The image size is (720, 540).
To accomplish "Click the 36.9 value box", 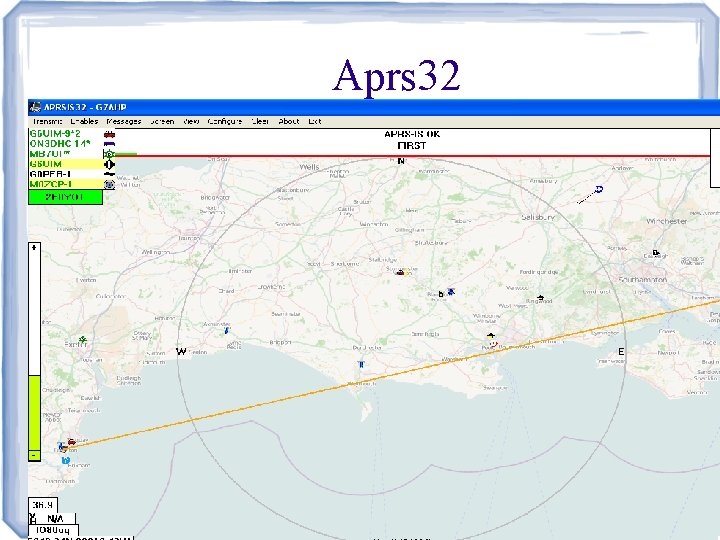I will (x=43, y=505).
